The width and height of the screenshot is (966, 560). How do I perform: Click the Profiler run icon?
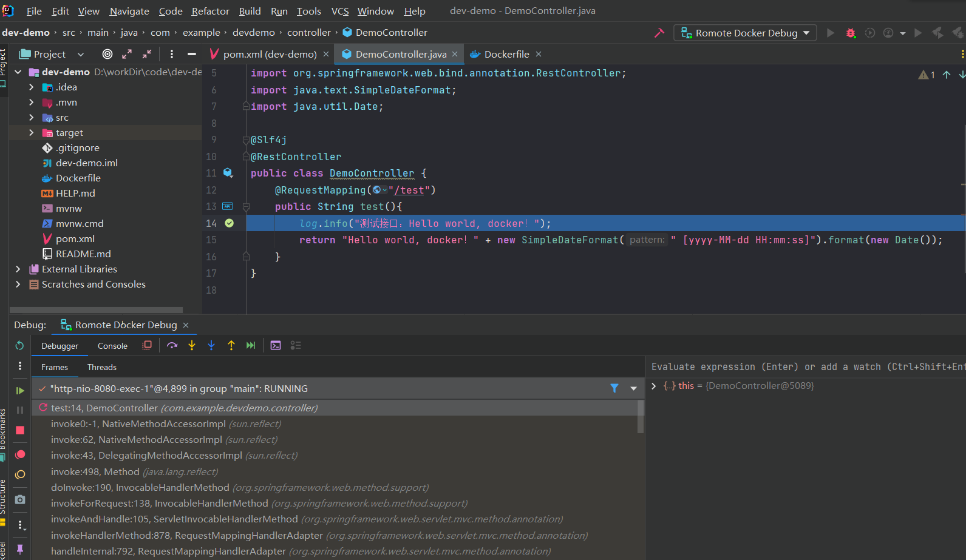click(x=888, y=33)
